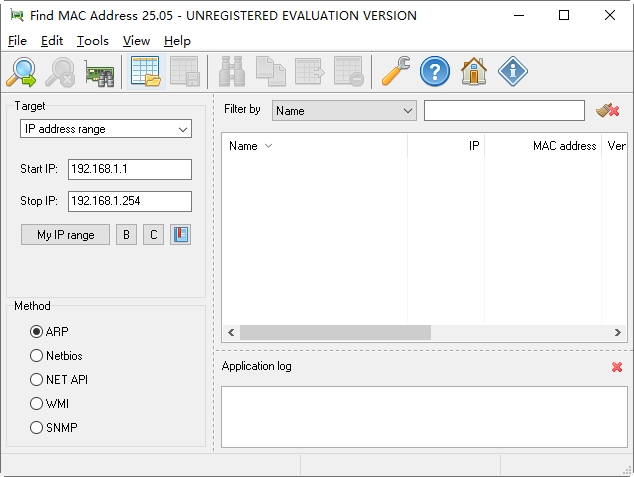The image size is (634, 477).
Task: Click the copy documents icon
Action: (x=271, y=72)
